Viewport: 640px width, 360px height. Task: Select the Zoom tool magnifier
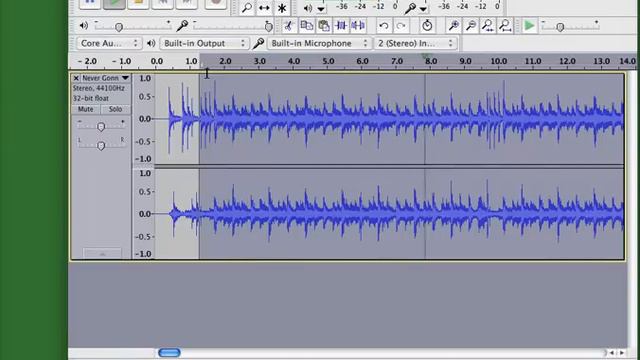pos(247,7)
